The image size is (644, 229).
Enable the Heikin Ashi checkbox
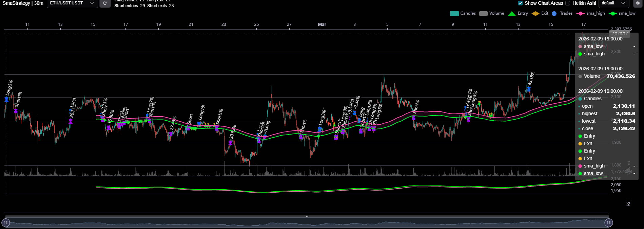click(x=568, y=3)
